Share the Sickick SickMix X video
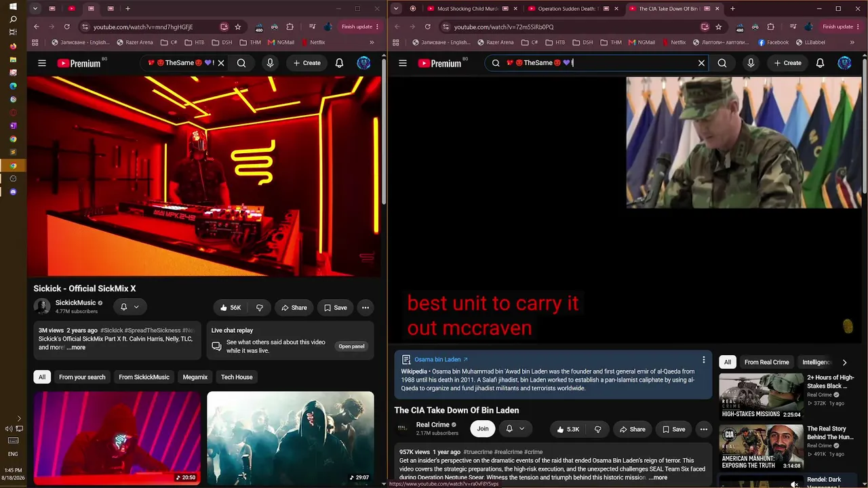868x488 pixels. [x=294, y=308]
